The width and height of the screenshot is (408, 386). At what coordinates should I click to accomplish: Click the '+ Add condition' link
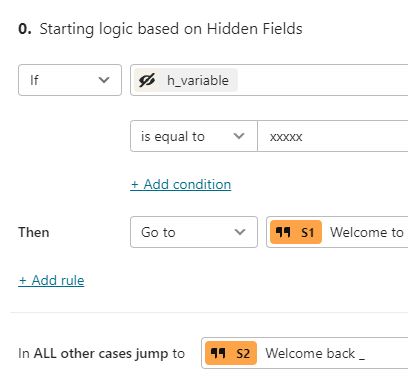(x=181, y=184)
